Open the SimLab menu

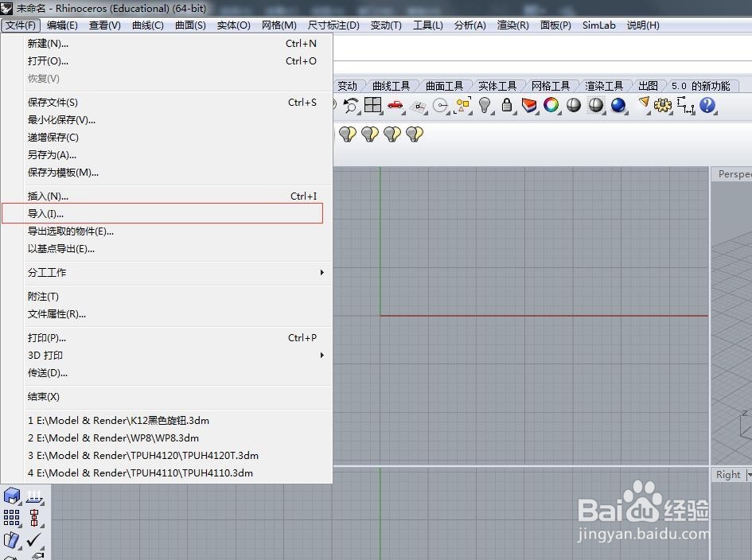pos(598,25)
